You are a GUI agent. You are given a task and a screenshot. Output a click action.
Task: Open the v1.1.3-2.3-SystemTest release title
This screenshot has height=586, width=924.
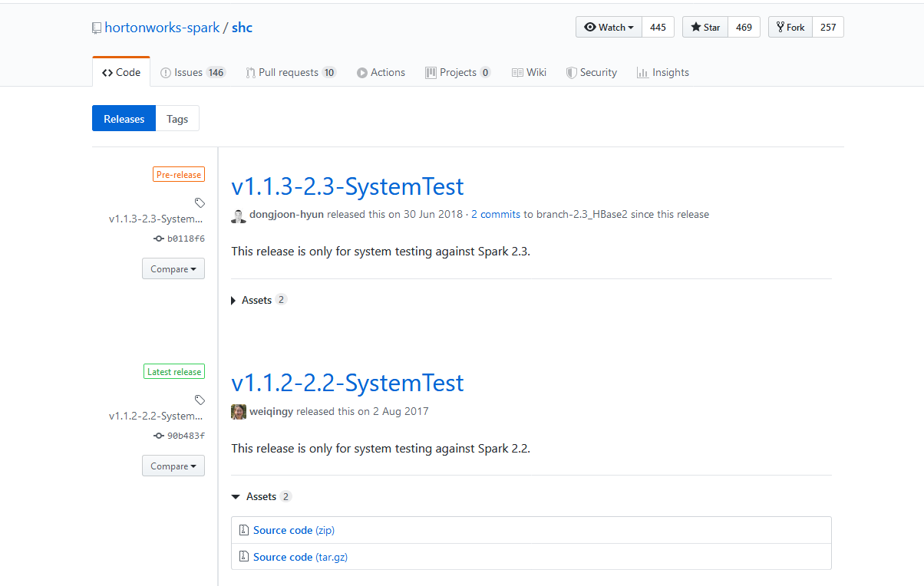click(x=348, y=186)
